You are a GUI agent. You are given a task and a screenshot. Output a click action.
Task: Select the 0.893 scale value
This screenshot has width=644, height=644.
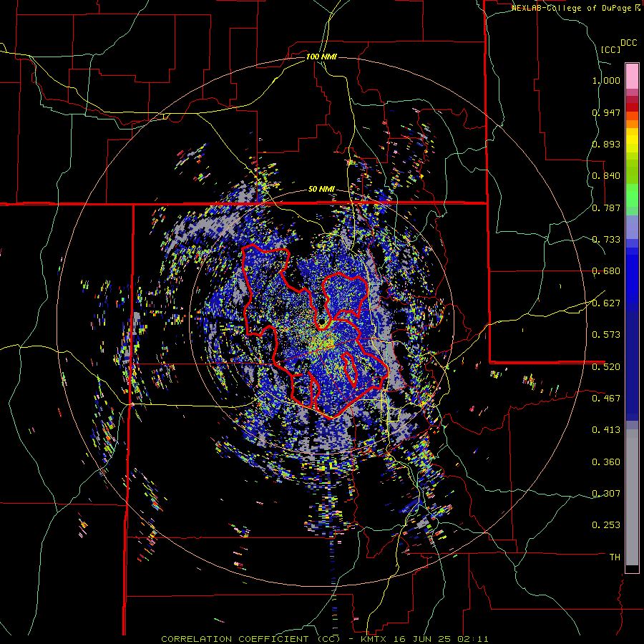point(606,144)
